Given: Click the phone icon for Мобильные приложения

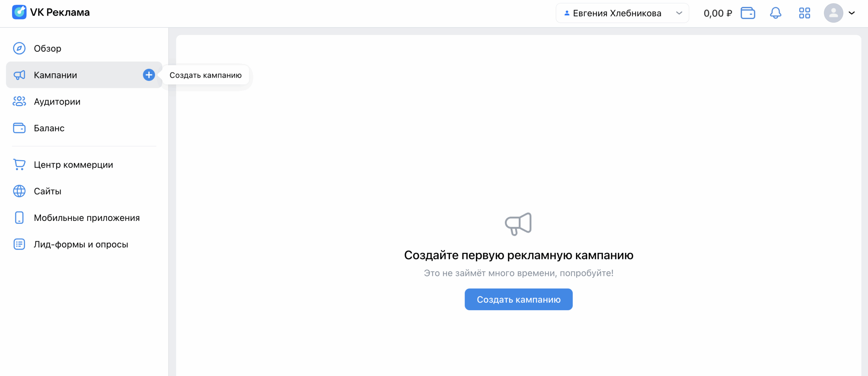Looking at the screenshot, I should coord(19,218).
